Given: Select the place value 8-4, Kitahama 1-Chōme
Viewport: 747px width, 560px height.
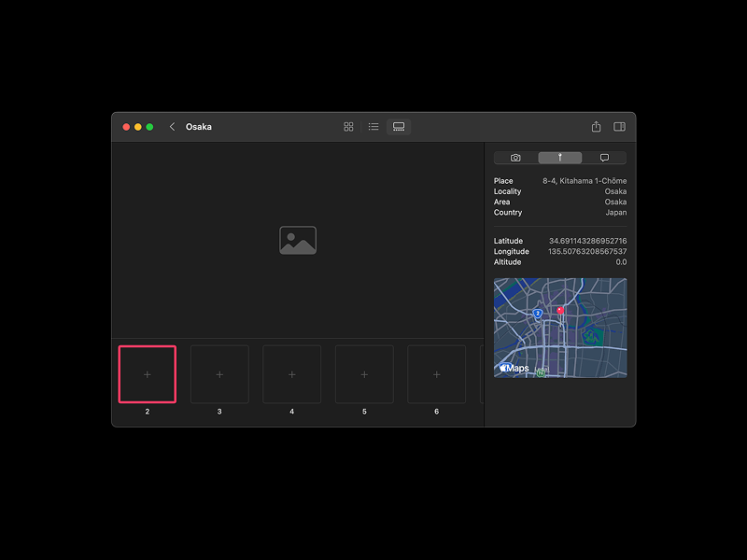Looking at the screenshot, I should [x=585, y=181].
